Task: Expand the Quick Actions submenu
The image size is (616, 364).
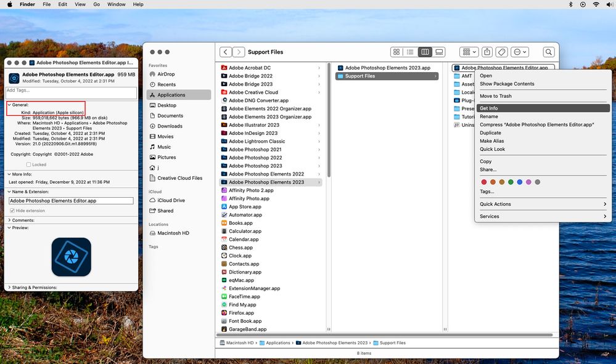Action: [543, 204]
